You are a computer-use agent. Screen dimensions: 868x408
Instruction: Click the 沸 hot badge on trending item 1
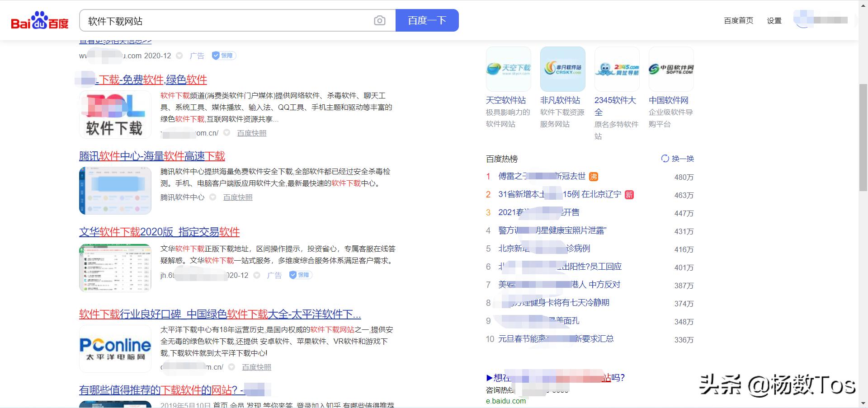coord(593,177)
